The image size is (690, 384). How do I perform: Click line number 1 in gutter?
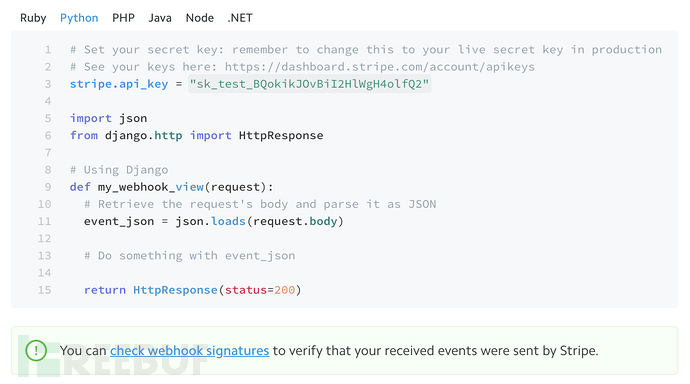[x=48, y=50]
